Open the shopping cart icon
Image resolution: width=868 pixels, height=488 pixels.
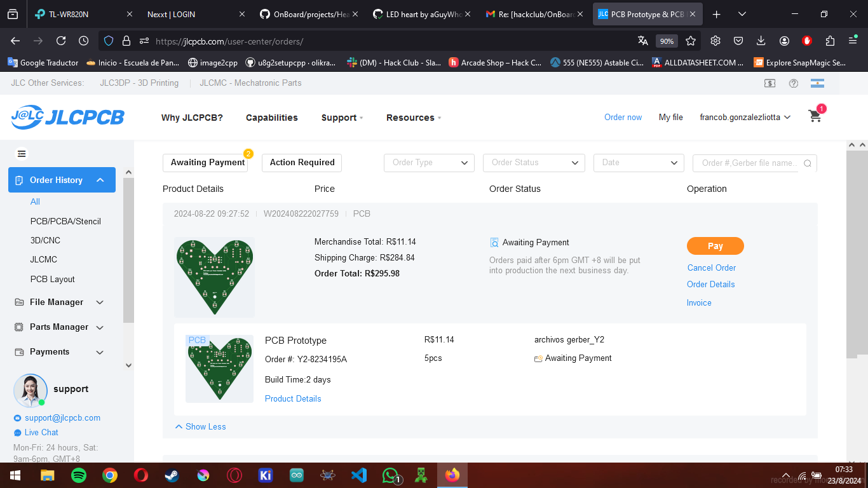(x=815, y=116)
